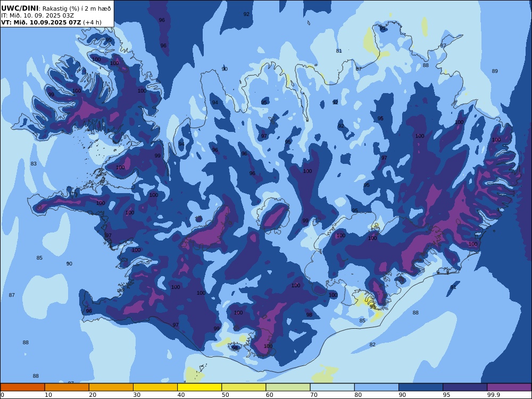Select the 81 humidity value on the map
Screen dimensions: 532x399
[x=339, y=51]
